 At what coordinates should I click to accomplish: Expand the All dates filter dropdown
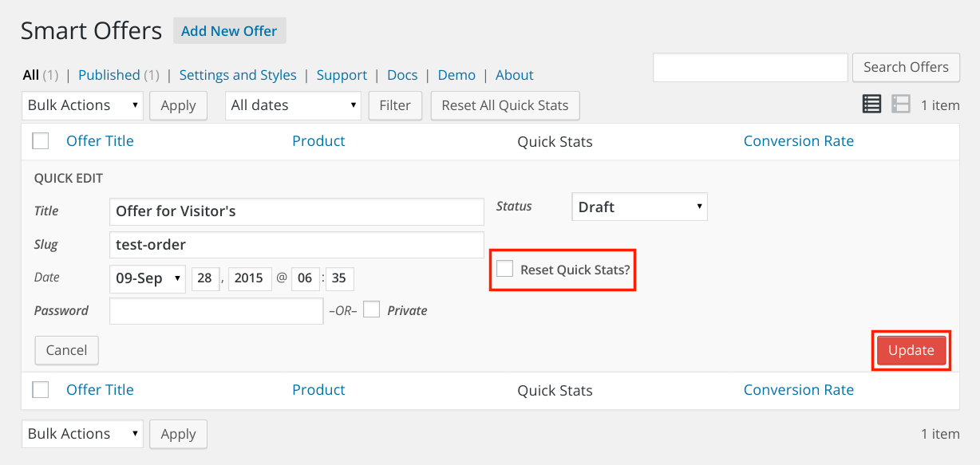(293, 105)
